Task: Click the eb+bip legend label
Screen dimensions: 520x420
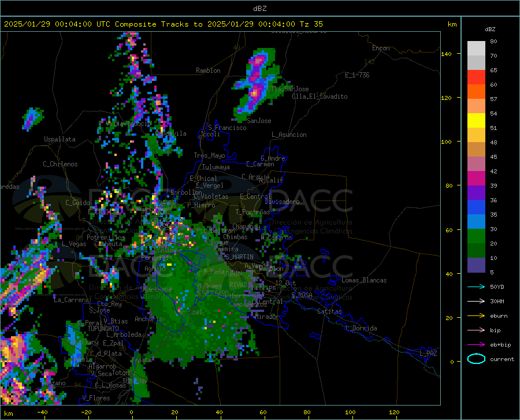Action: pos(500,344)
